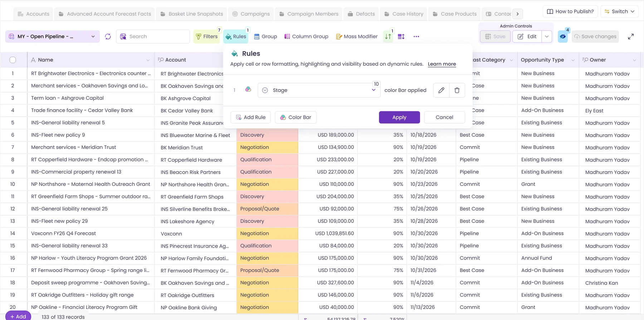Open the How to Publish guide

[570, 11]
